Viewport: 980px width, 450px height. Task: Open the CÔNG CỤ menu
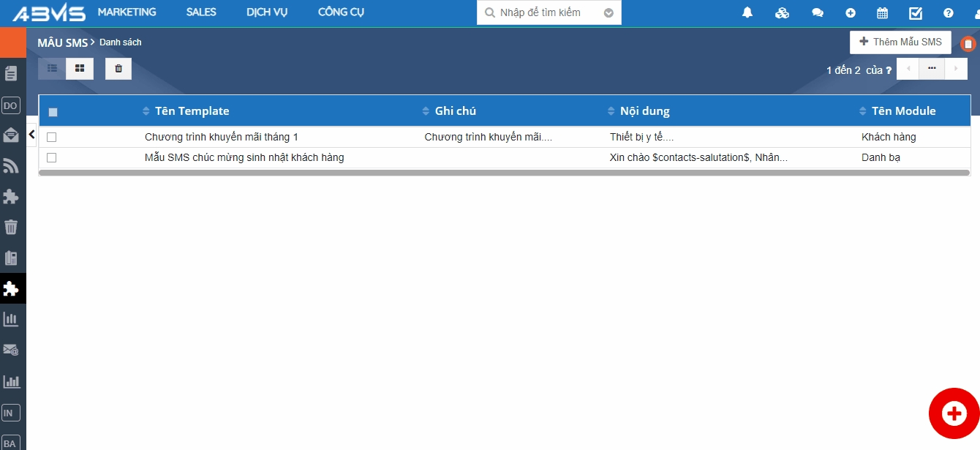tap(341, 12)
